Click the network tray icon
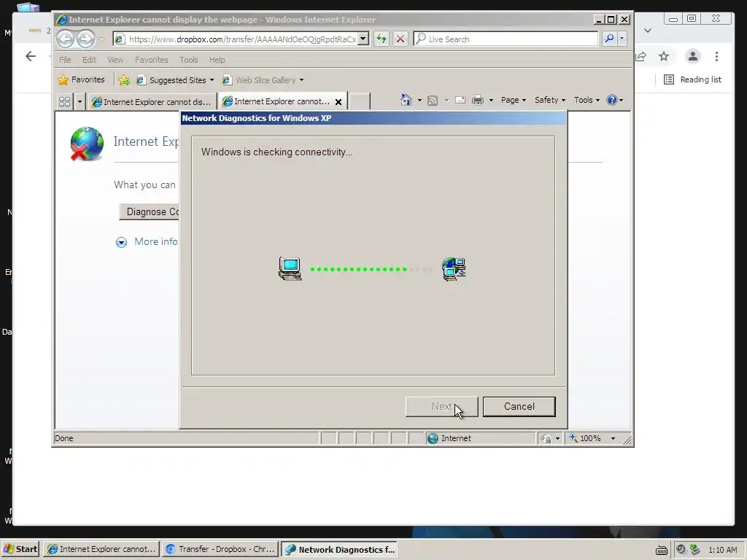The width and height of the screenshot is (747, 560). [x=695, y=550]
